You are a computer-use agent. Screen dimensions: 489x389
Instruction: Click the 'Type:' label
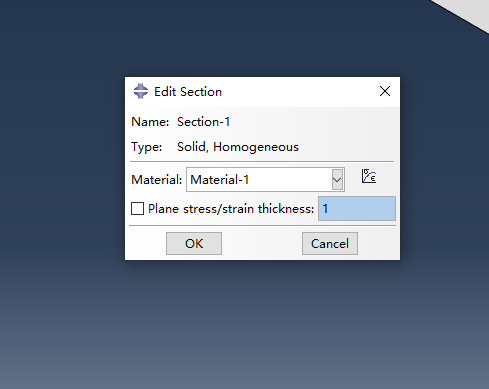[147, 147]
